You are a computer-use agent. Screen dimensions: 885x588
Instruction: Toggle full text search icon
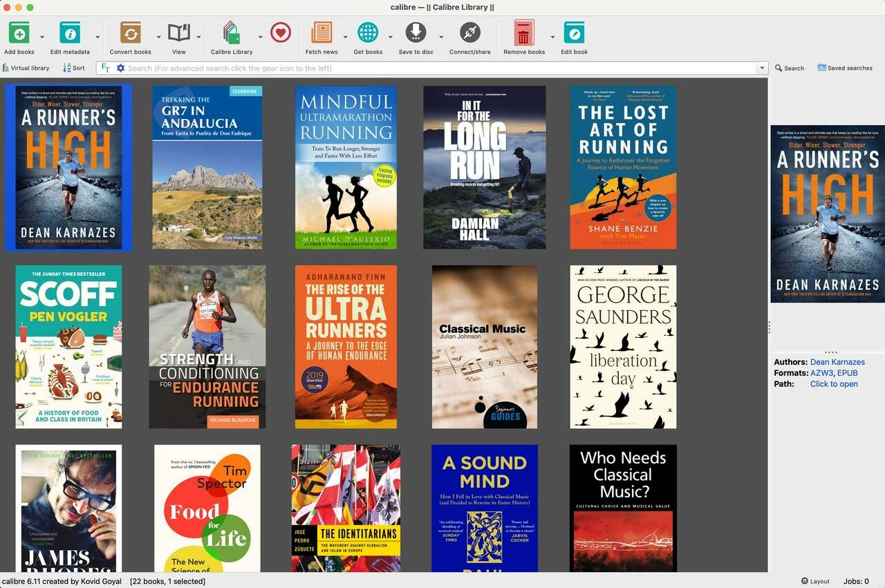click(106, 68)
